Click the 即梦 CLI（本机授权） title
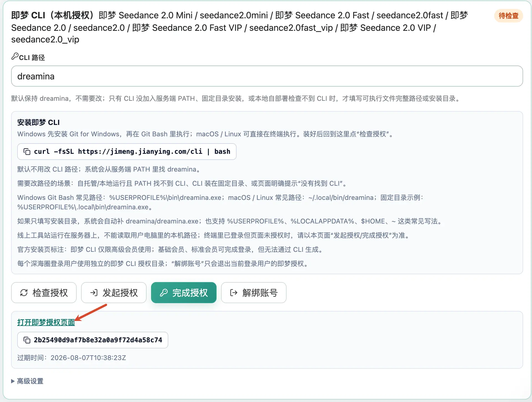Image resolution: width=532 pixels, height=402 pixels. pyautogui.click(x=53, y=15)
